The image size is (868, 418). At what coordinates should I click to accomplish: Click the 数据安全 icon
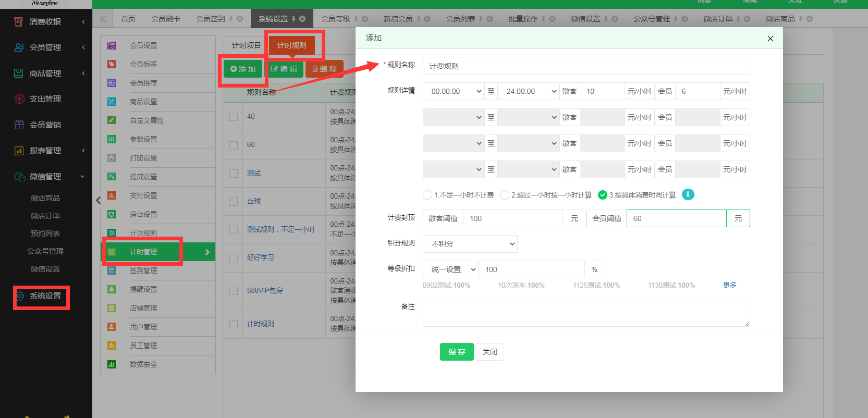(112, 364)
